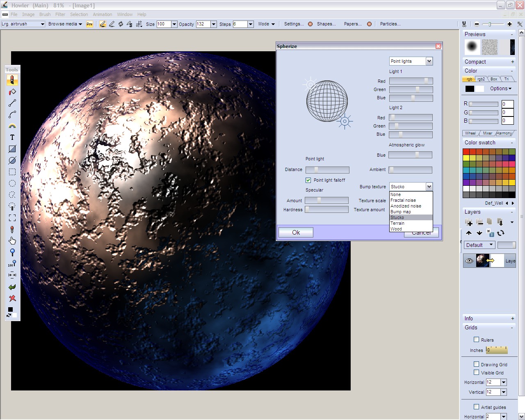Hide the layer using the eye icon

tap(469, 261)
